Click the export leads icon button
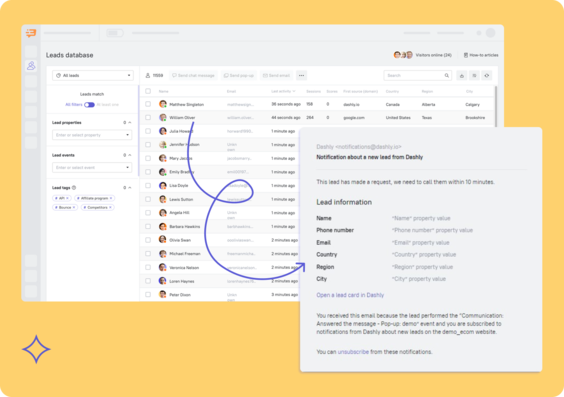The width and height of the screenshot is (564, 397). pyautogui.click(x=462, y=76)
